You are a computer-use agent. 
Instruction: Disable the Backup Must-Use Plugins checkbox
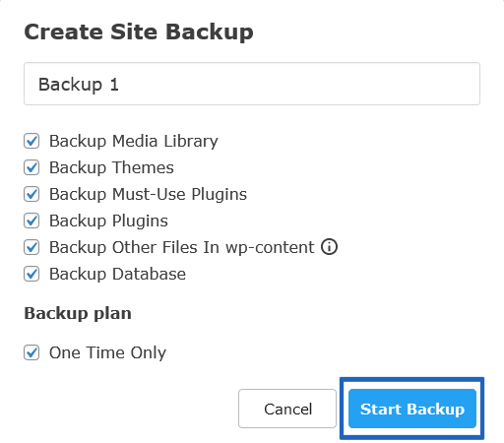pos(31,194)
